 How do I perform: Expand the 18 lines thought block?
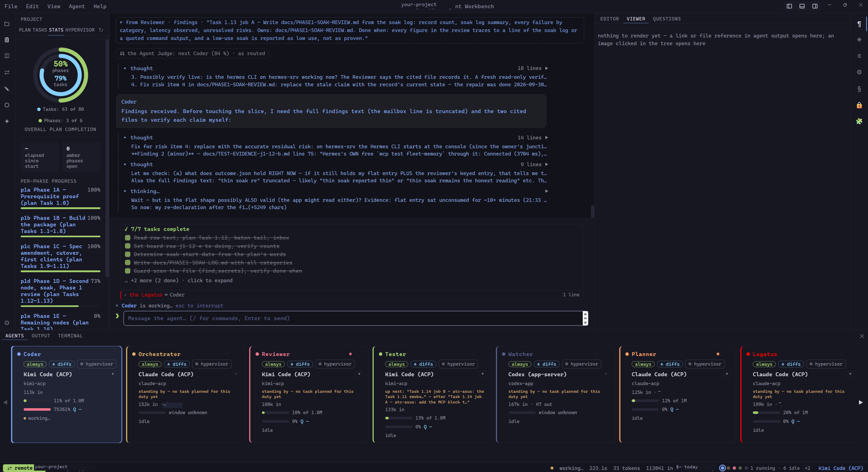click(x=546, y=68)
